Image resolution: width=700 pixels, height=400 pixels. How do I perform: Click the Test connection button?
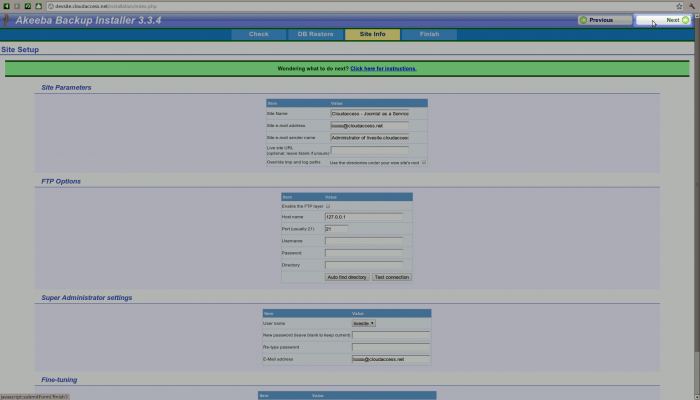click(392, 277)
